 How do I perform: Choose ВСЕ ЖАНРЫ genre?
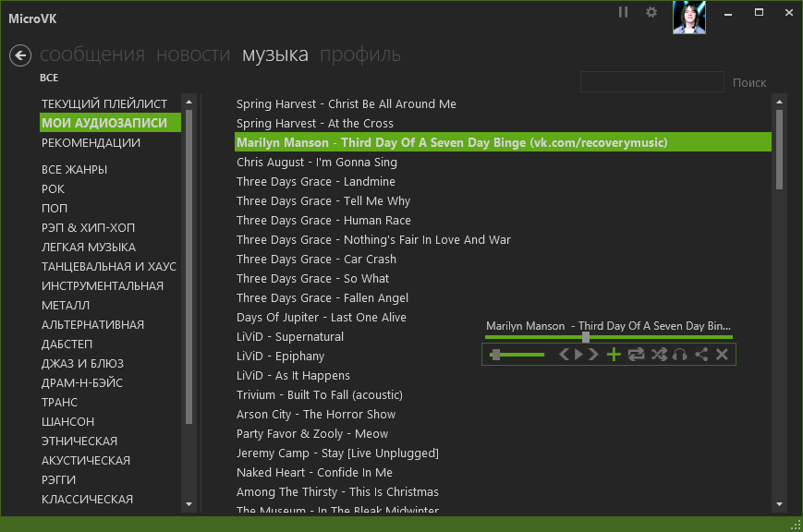click(74, 169)
